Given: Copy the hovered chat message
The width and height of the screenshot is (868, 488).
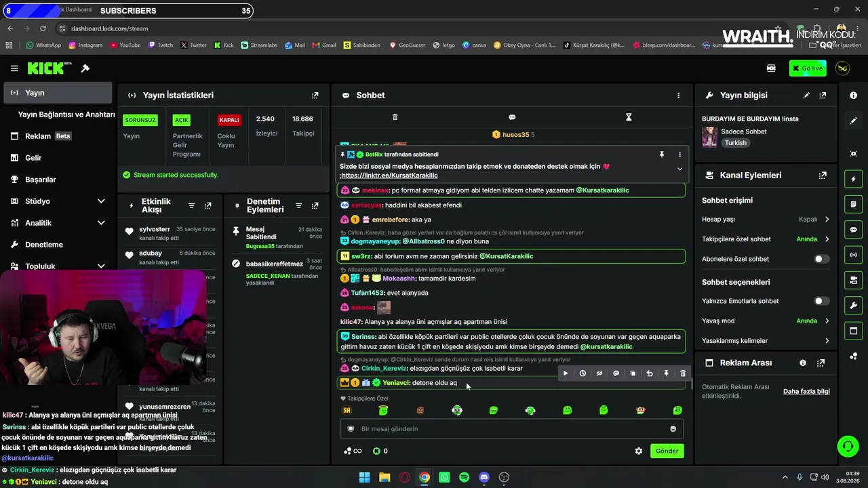Looking at the screenshot, I should click(x=633, y=373).
